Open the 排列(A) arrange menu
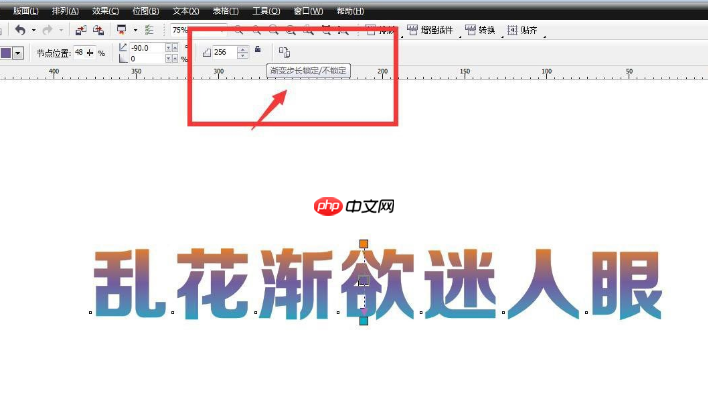 click(65, 11)
